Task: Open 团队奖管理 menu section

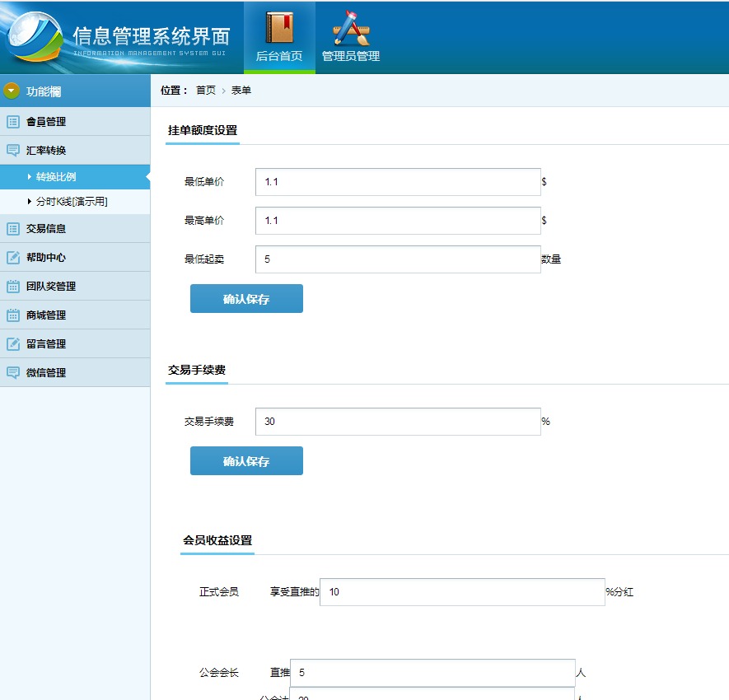Action: click(x=75, y=287)
